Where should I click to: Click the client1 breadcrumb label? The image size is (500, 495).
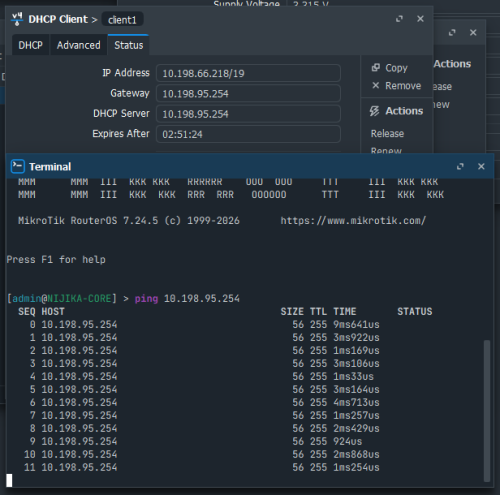pyautogui.click(x=122, y=20)
